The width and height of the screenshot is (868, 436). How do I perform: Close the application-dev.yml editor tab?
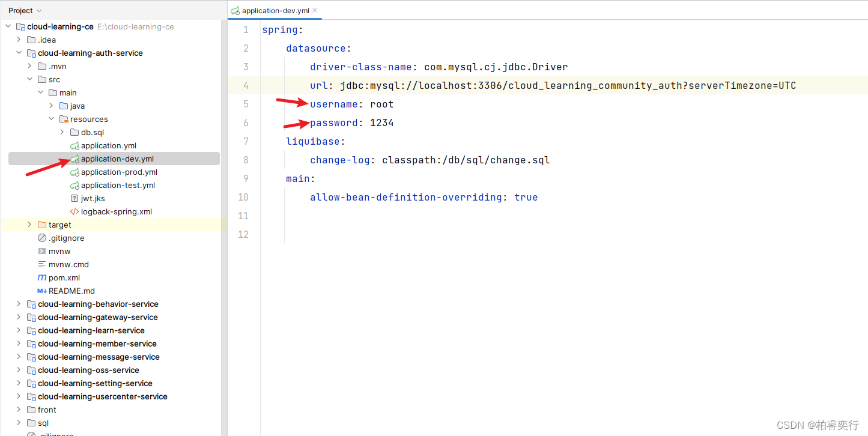[x=315, y=10]
